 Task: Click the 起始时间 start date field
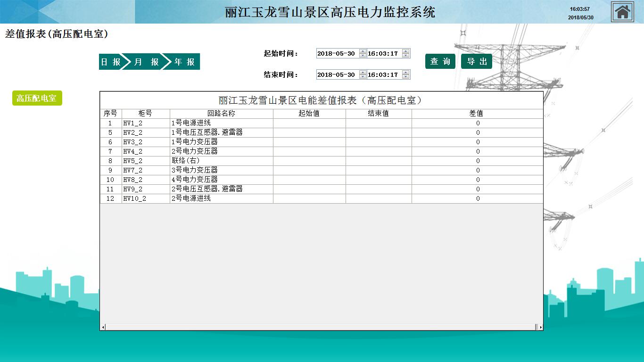(337, 54)
